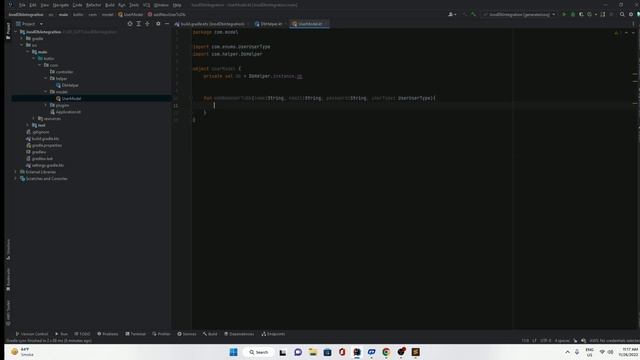Click Windows Start button
Viewport: 640px width, 360px height.
233,352
